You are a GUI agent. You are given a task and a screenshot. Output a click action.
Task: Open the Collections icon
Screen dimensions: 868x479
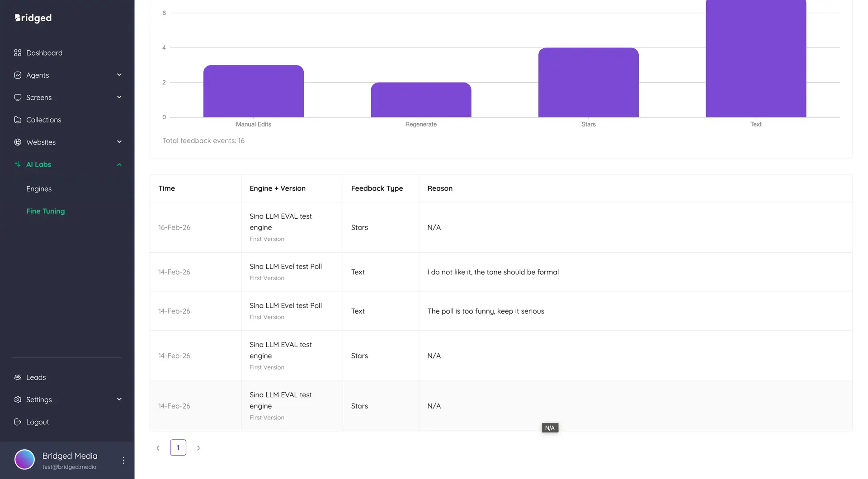coord(18,120)
